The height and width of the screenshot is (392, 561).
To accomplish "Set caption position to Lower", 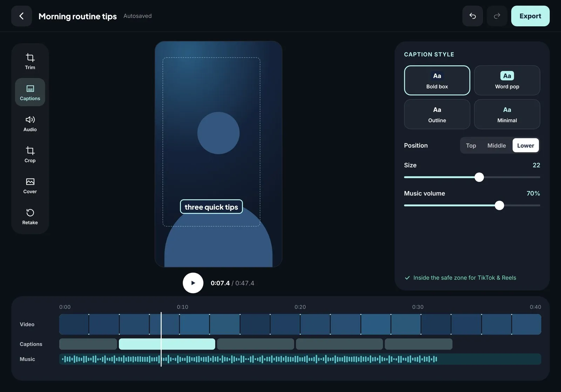I will coord(526,146).
